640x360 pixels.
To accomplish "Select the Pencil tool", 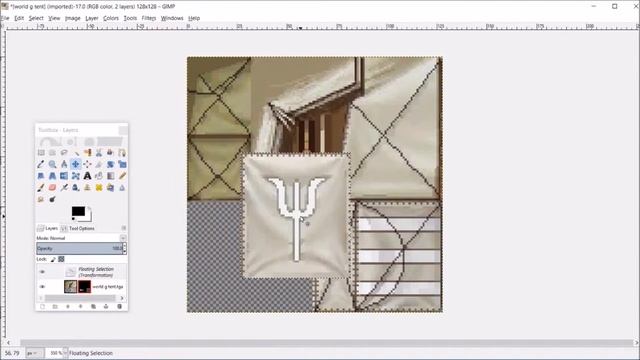I will coord(122,176).
